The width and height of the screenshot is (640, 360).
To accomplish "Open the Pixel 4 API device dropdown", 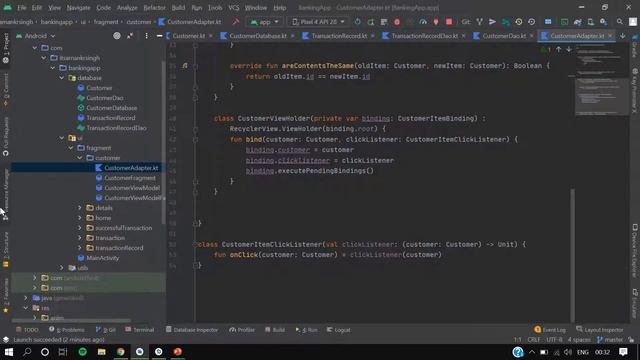I will coord(318,22).
